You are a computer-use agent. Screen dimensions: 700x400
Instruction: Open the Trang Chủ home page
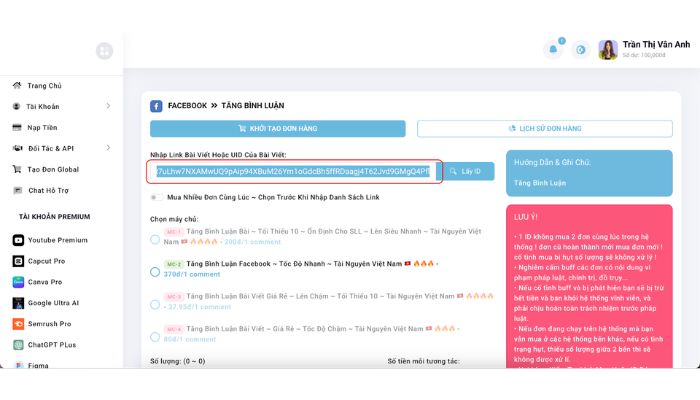pyautogui.click(x=44, y=86)
